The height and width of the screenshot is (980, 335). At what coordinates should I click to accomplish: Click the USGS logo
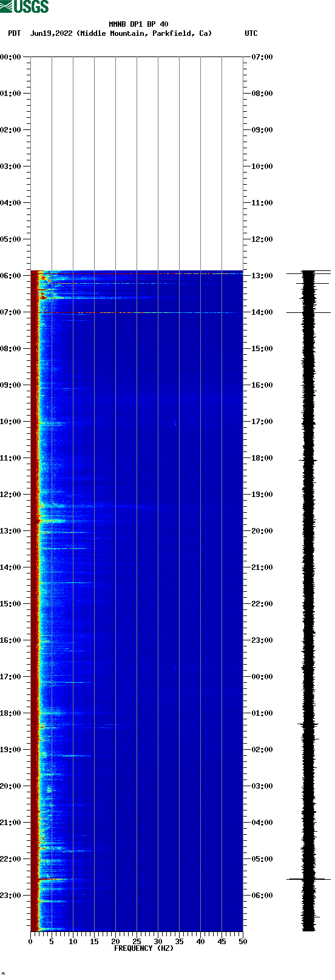24,7
